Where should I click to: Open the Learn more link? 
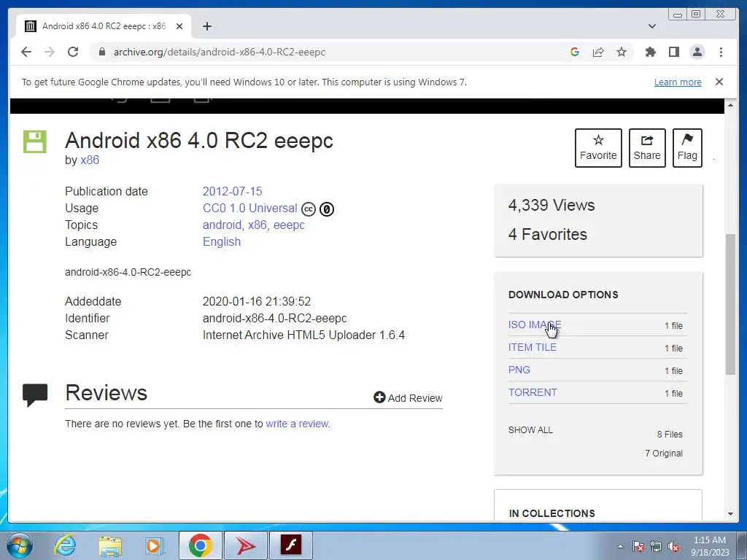[678, 82]
